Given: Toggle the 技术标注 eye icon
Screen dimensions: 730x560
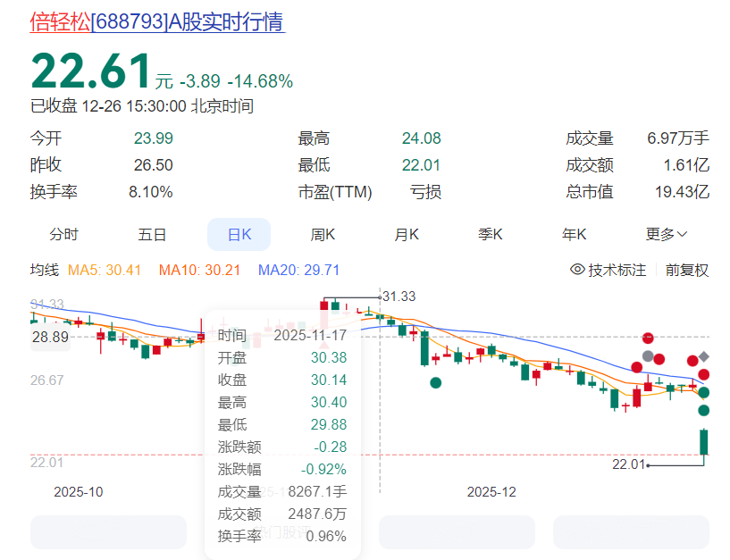Looking at the screenshot, I should 577,269.
